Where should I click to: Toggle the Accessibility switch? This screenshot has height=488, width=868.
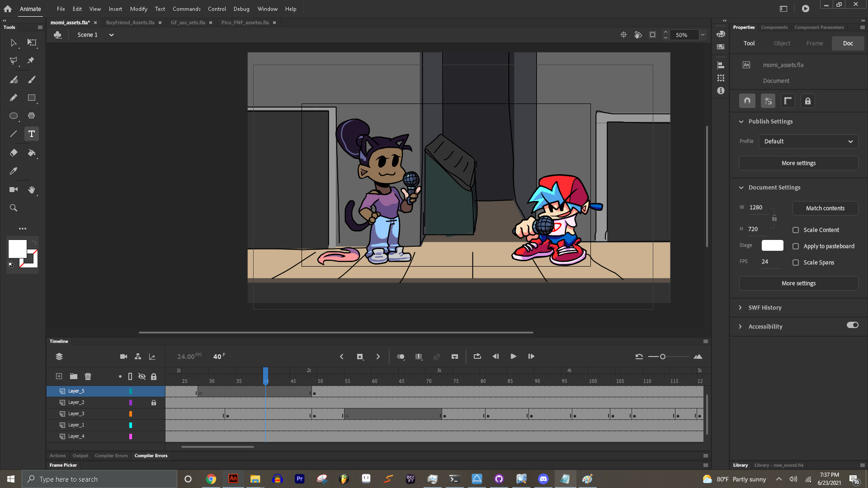[x=852, y=325]
